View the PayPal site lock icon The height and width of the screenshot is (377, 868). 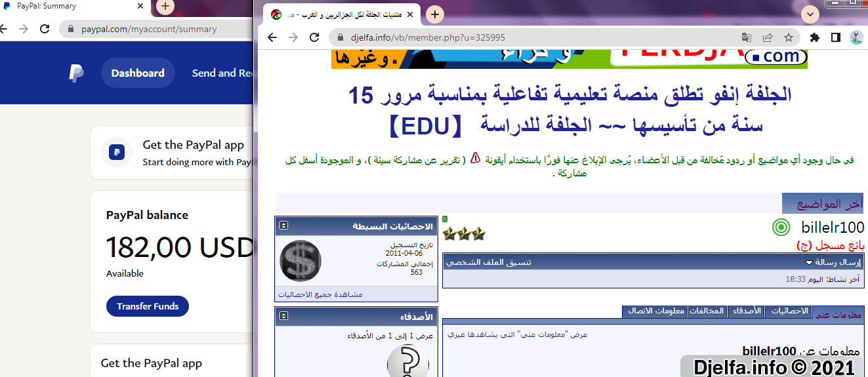[x=71, y=29]
